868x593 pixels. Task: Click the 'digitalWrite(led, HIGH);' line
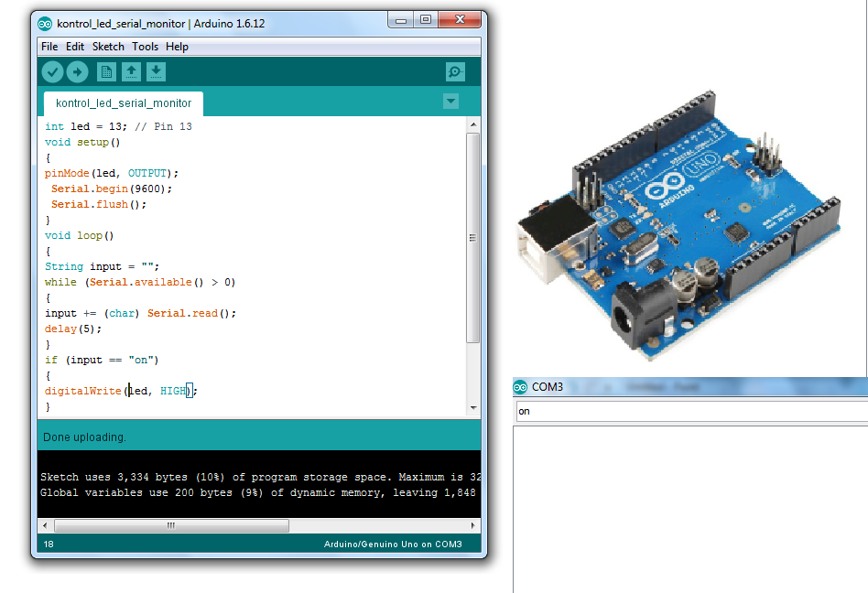point(121,391)
